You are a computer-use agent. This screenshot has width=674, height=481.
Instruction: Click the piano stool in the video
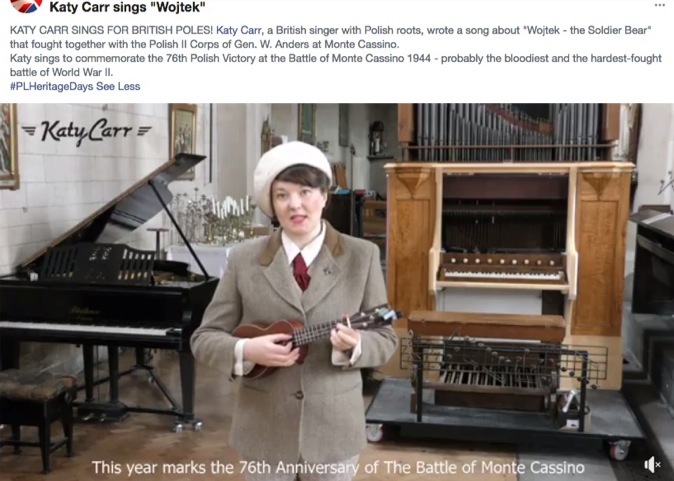click(37, 413)
